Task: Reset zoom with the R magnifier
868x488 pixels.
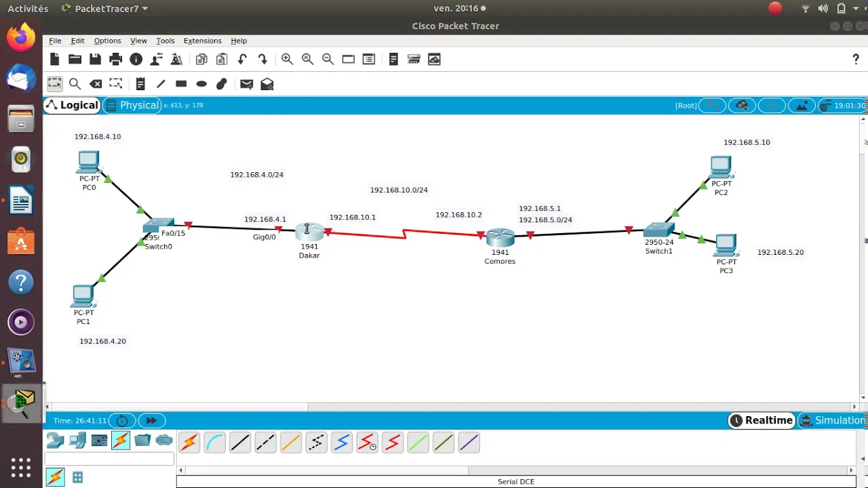Action: click(x=308, y=60)
